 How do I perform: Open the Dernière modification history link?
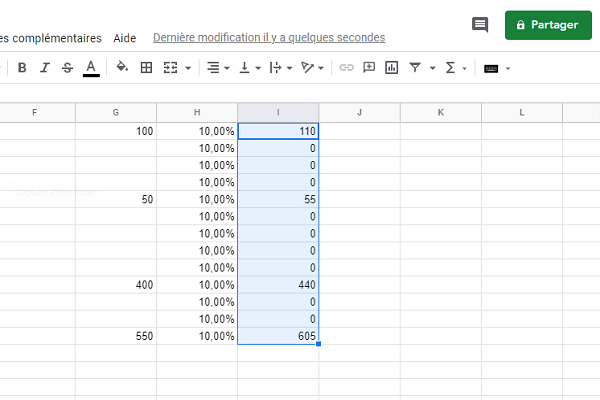(x=269, y=38)
